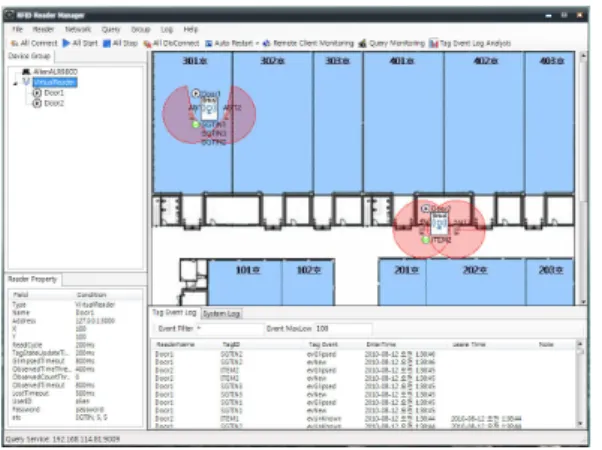Screen dimensions: 602x450
Task: Select the UserID alien property row
Action: pos(75,401)
